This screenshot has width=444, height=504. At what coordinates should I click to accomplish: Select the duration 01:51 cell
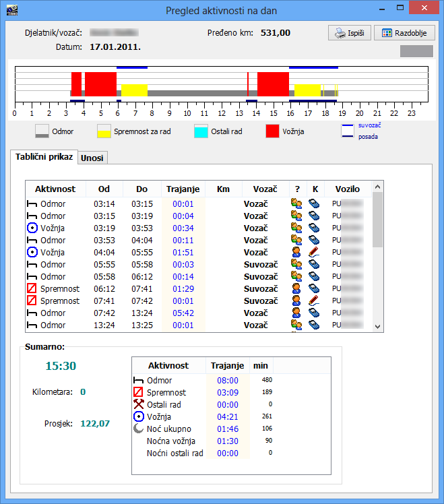(x=183, y=252)
